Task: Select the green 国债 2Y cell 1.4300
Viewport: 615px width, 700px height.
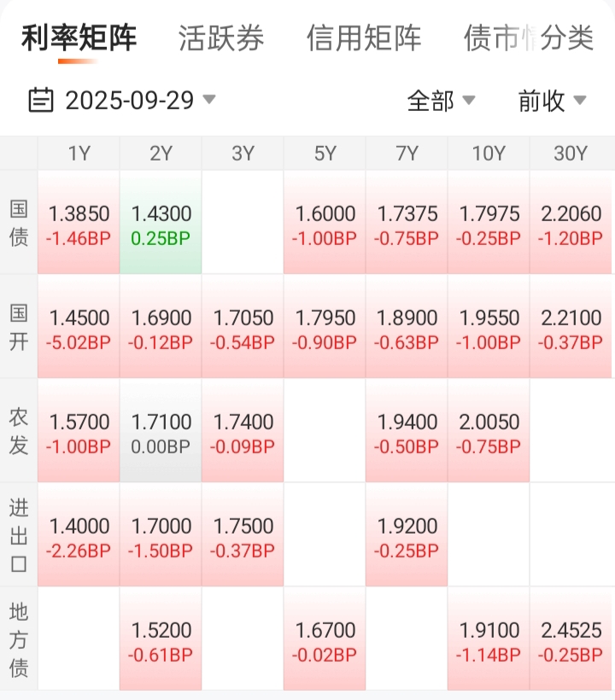Action: (x=161, y=222)
